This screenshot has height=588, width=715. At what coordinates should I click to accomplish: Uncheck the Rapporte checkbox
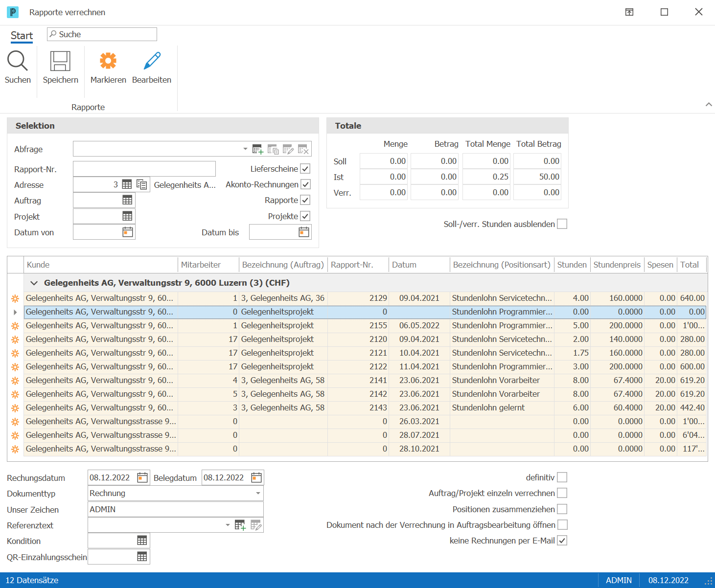305,200
